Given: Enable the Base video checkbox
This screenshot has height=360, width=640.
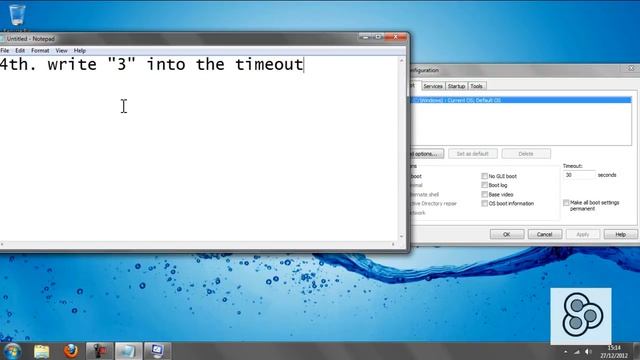Looking at the screenshot, I should click(484, 194).
